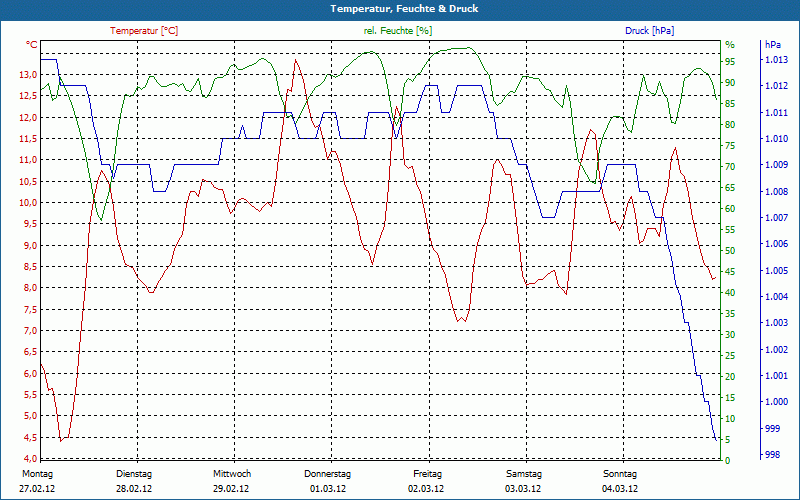Click the '10,5' temperature axis value
Screen dimensions: 800x500
pyautogui.click(x=28, y=181)
